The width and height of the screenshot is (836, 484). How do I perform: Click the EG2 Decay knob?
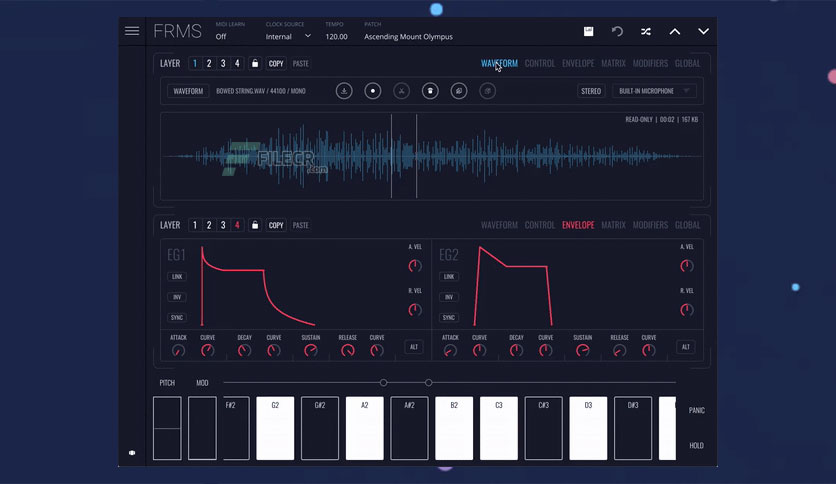click(x=516, y=351)
